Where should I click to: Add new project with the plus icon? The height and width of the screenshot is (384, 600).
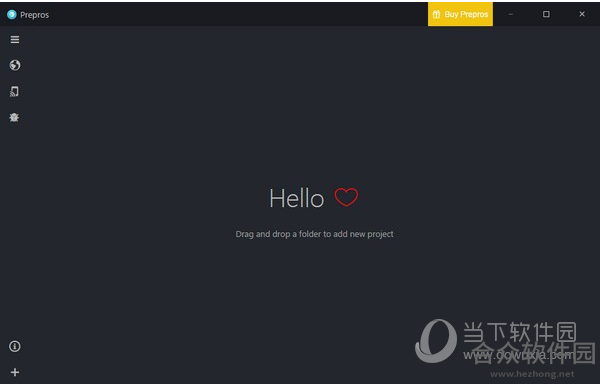click(15, 372)
